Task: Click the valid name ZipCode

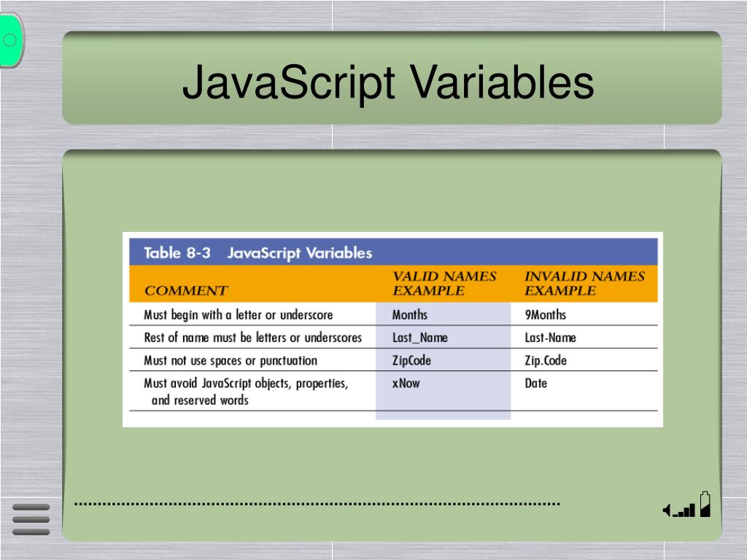Action: [411, 360]
